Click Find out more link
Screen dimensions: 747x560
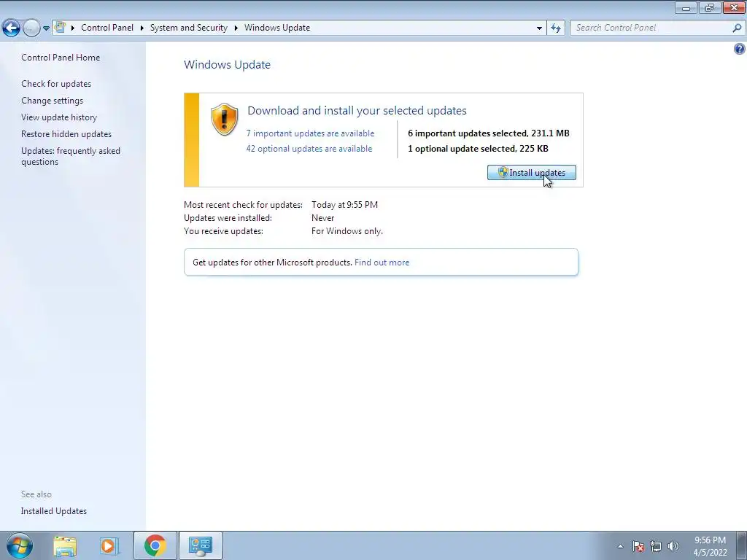[x=382, y=262]
